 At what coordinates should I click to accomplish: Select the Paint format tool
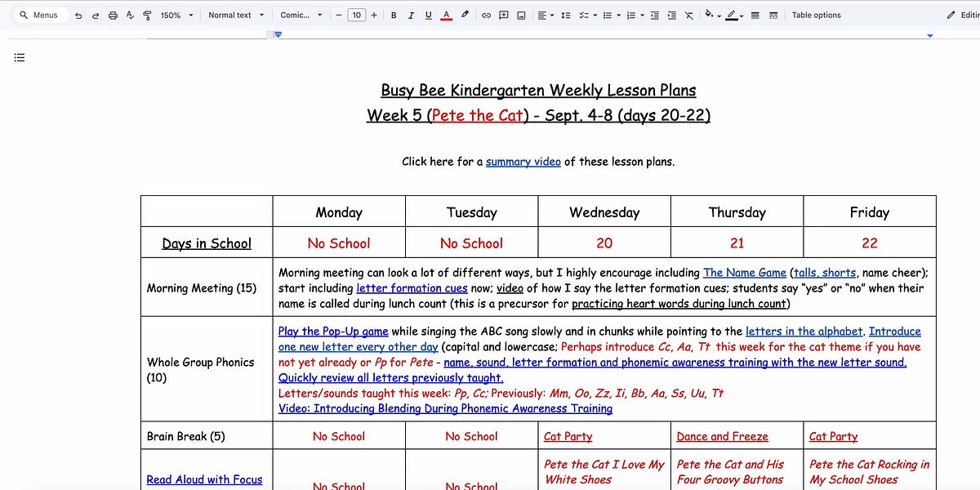click(145, 14)
